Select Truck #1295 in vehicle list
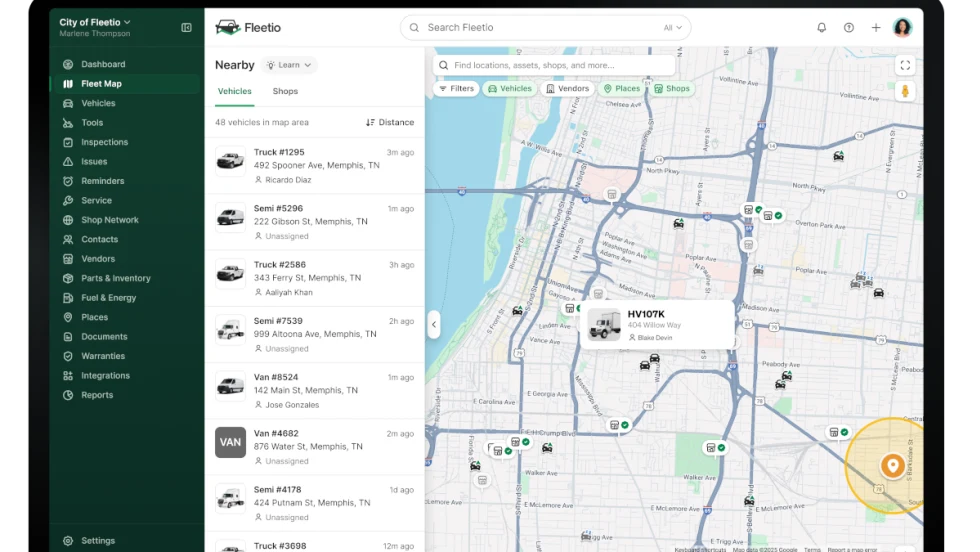Viewport: 980px width, 552px height. click(314, 166)
